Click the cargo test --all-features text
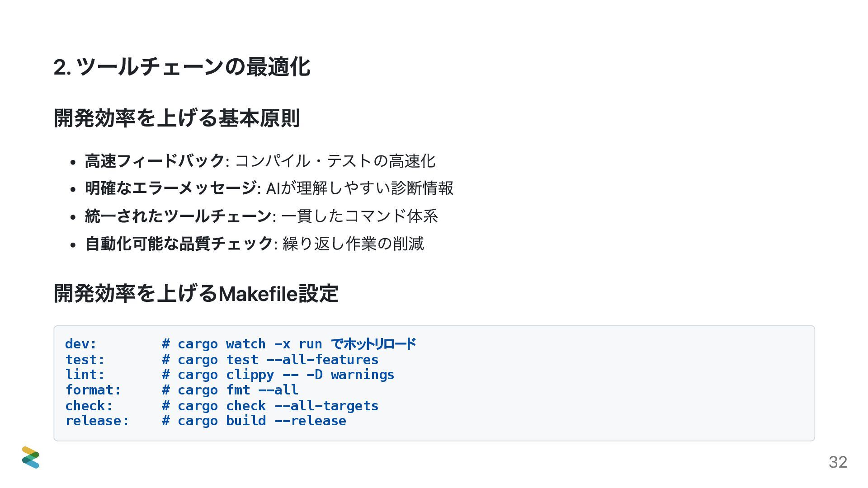The height and width of the screenshot is (488, 868). click(278, 360)
